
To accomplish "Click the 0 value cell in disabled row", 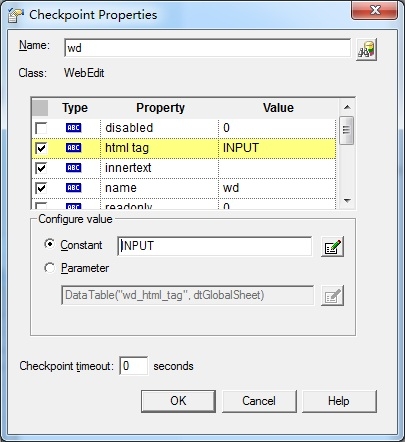I will (x=277, y=128).
